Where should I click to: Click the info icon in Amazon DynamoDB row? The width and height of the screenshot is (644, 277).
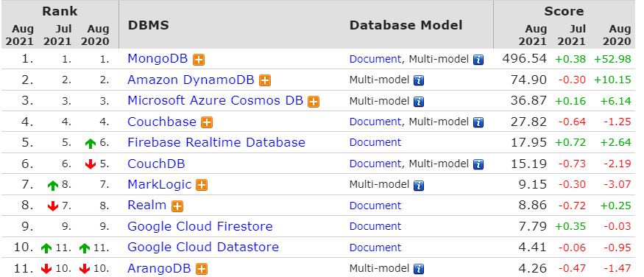click(x=419, y=80)
